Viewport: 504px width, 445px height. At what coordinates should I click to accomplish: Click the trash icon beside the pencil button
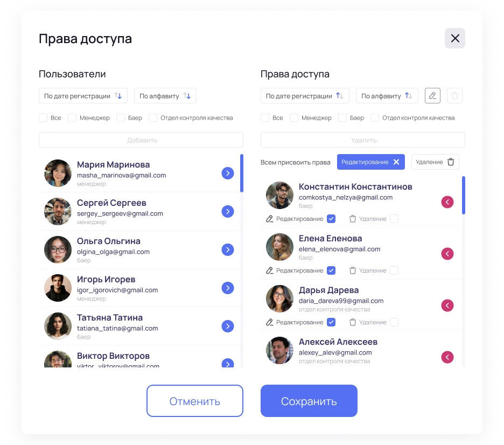454,96
